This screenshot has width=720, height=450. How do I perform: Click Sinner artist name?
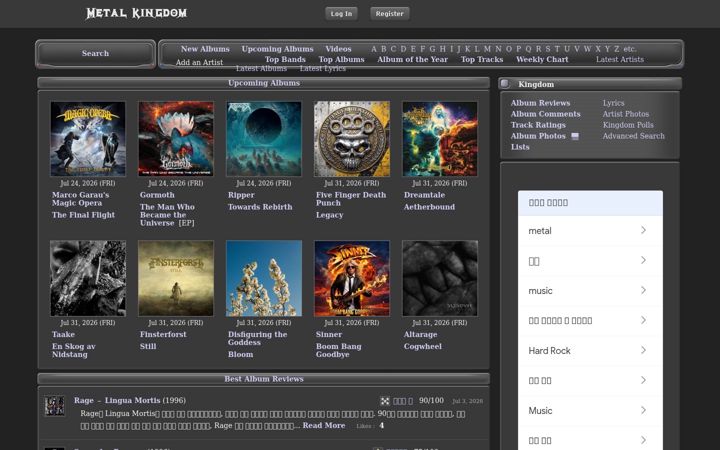(x=329, y=335)
